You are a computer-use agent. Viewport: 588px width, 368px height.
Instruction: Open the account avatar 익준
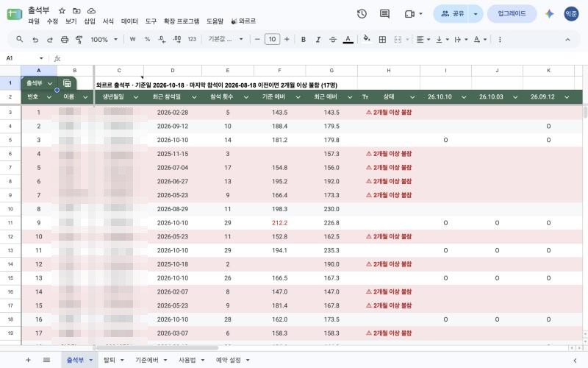(x=571, y=14)
